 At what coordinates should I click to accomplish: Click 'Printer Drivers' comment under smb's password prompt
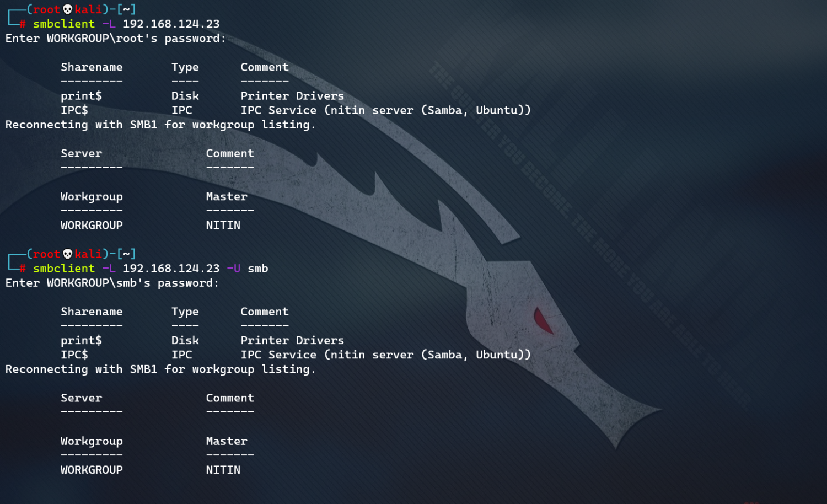292,340
